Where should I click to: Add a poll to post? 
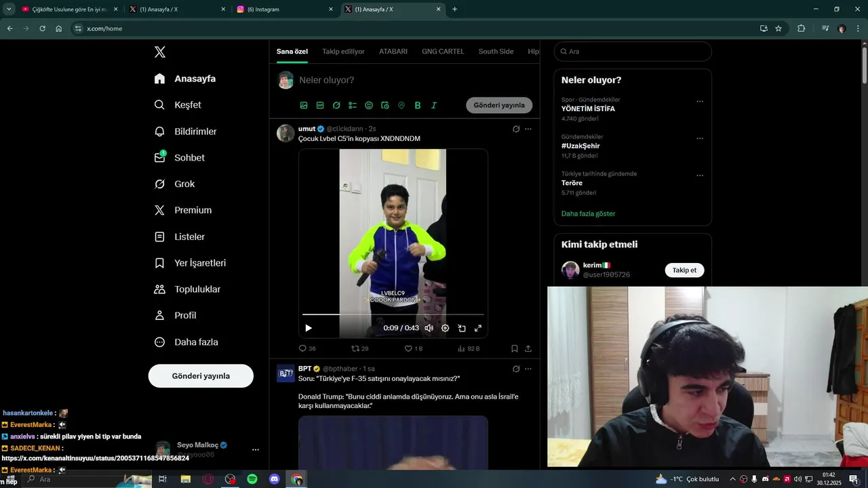[353, 106]
